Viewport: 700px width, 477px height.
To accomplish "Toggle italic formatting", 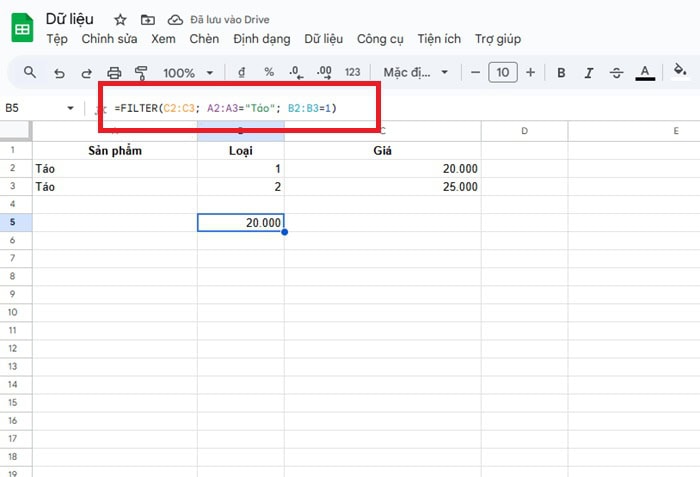I will [x=589, y=72].
